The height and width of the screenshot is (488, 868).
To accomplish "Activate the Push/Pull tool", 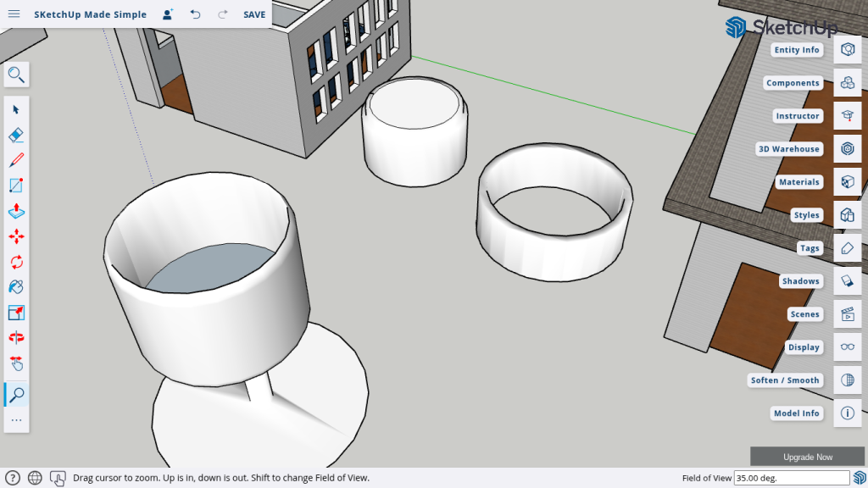I will (x=16, y=211).
